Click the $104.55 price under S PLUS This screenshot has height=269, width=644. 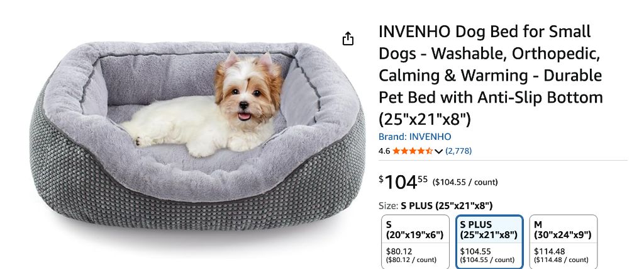pyautogui.click(x=475, y=251)
